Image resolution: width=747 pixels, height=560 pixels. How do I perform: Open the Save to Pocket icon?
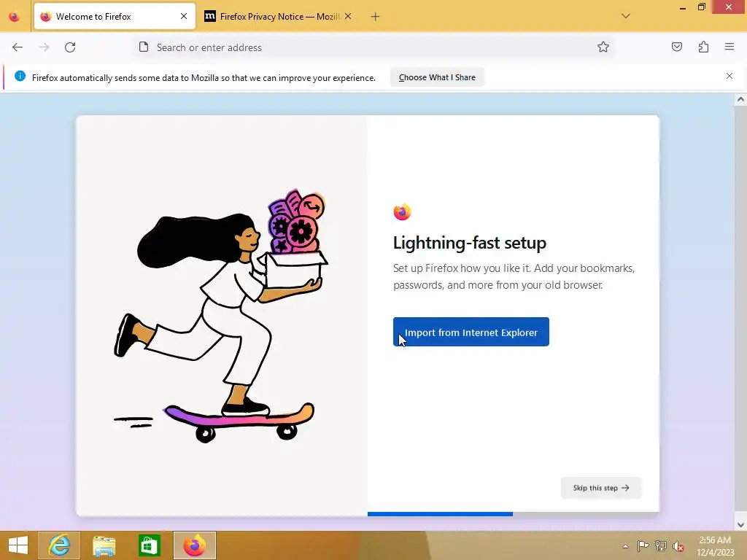pyautogui.click(x=677, y=47)
